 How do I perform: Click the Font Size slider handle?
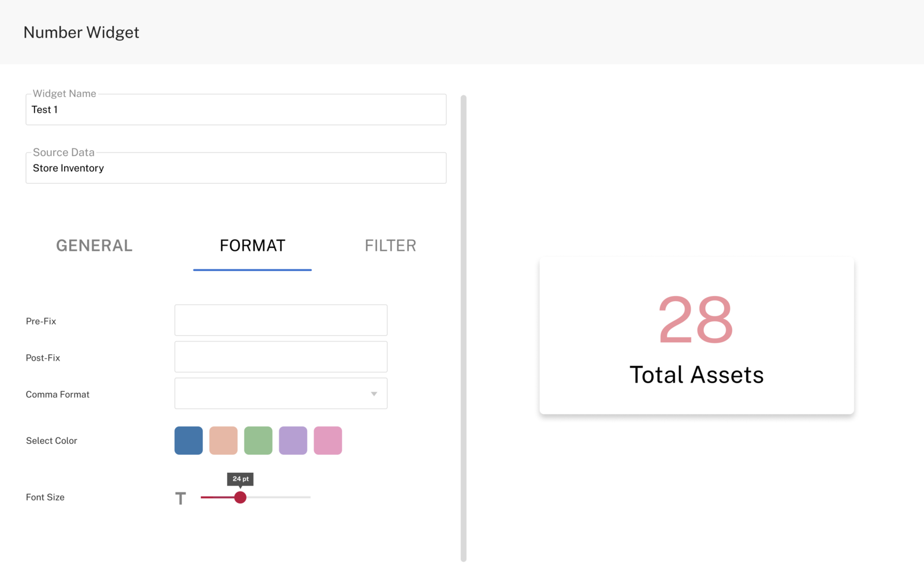point(240,497)
